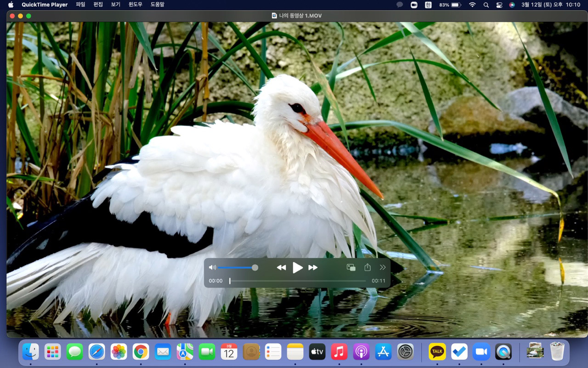Open the Wi-Fi status menu
This screenshot has height=368, width=588.
pos(472,5)
